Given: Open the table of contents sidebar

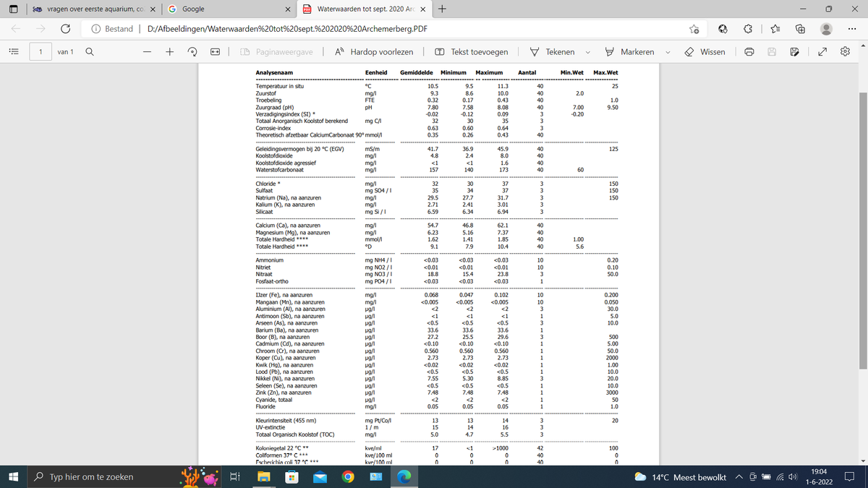Looking at the screenshot, I should 15,52.
